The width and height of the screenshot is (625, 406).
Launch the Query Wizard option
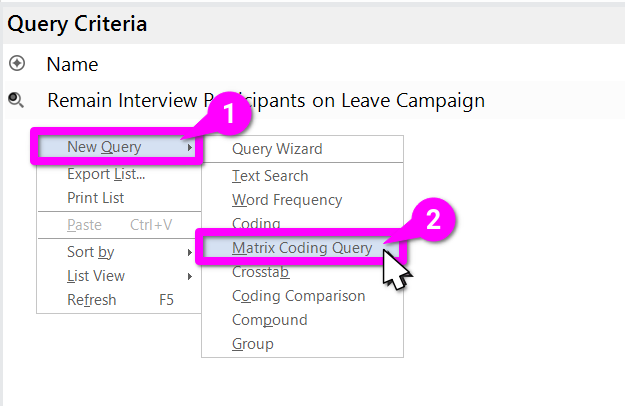pyautogui.click(x=277, y=149)
